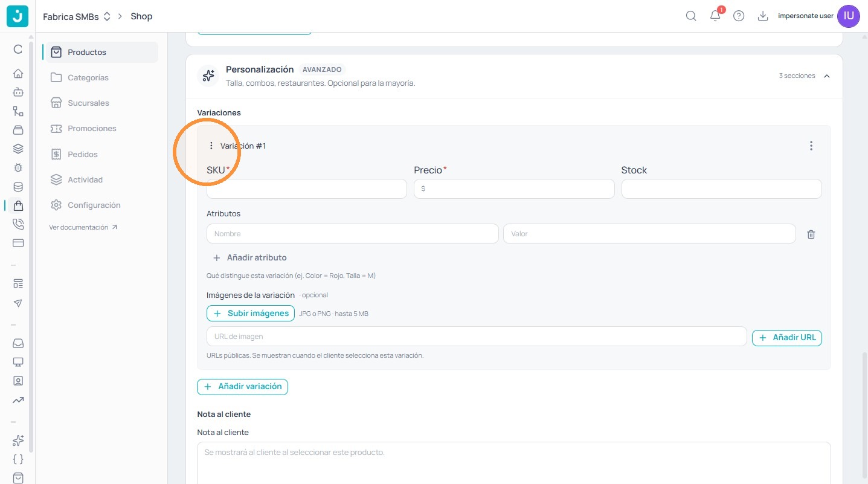Screen dimensions: 868x484
Task: Click the download icon in top bar
Action: pos(763,16)
